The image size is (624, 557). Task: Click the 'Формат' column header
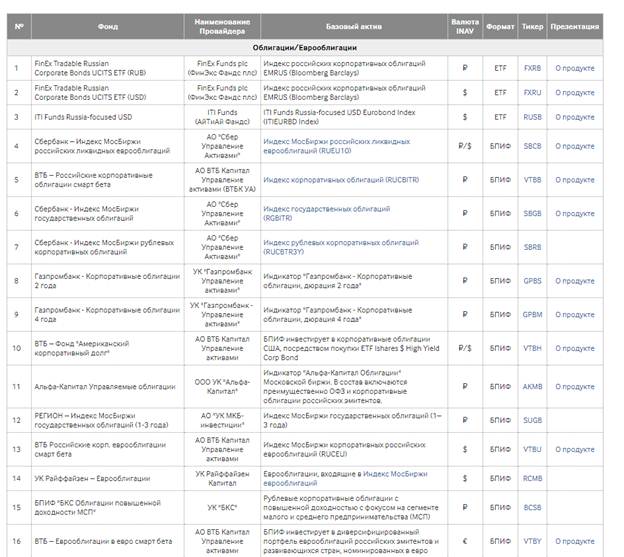[x=500, y=27]
